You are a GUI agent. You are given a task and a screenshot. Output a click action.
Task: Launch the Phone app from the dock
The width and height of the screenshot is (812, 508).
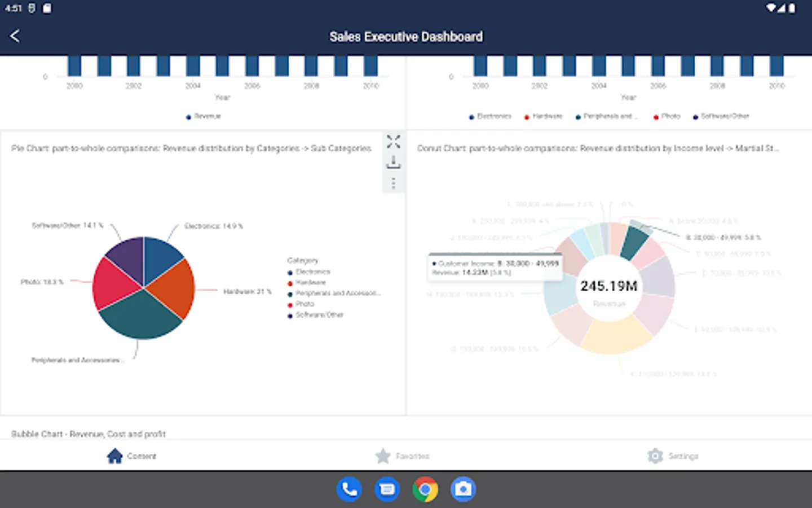point(349,489)
